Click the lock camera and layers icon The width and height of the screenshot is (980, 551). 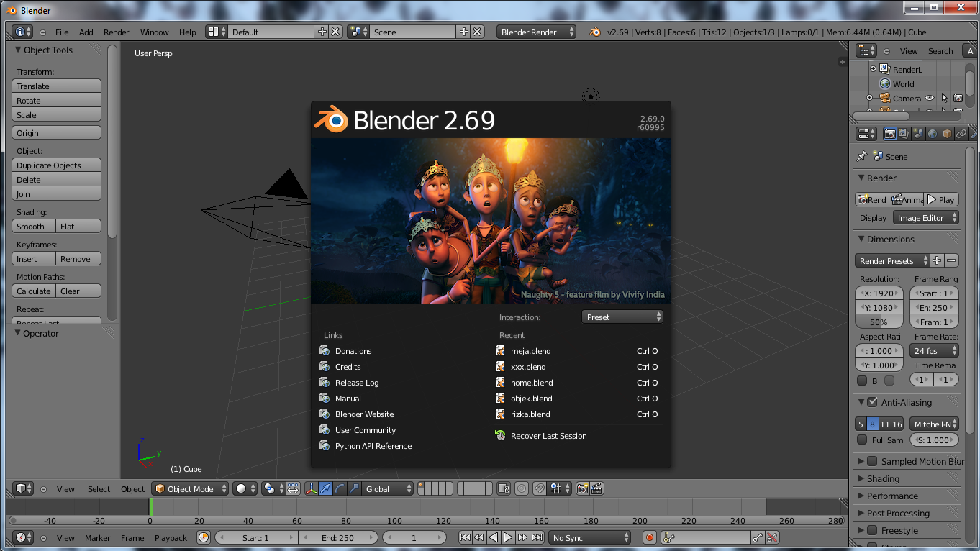coord(503,488)
